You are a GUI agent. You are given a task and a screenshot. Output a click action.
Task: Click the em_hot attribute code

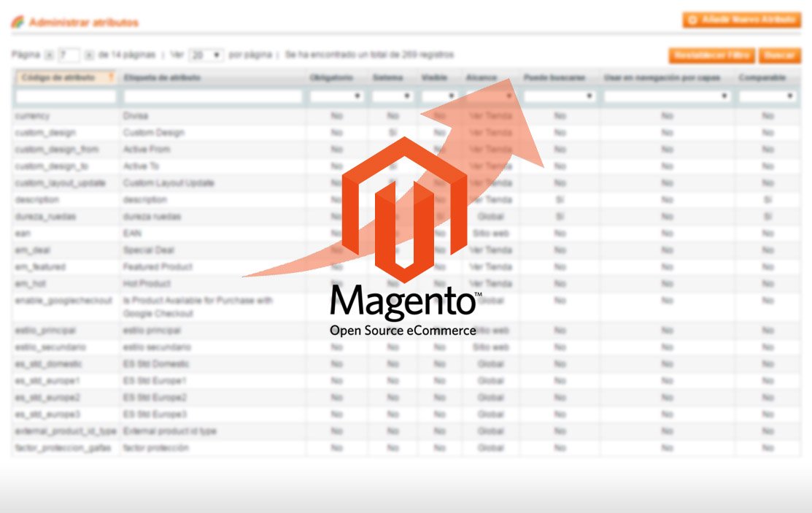pyautogui.click(x=31, y=284)
